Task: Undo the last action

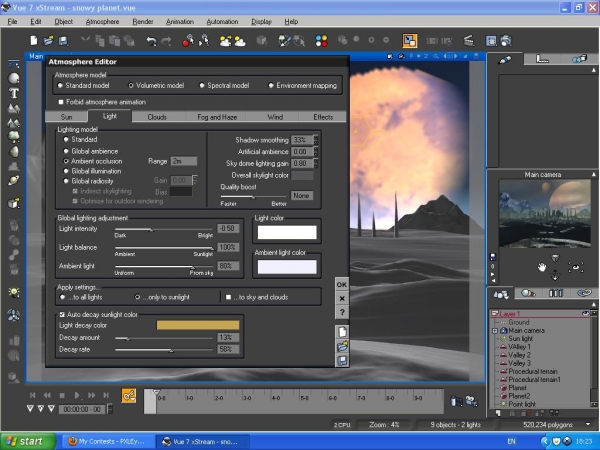Action: 152,41
